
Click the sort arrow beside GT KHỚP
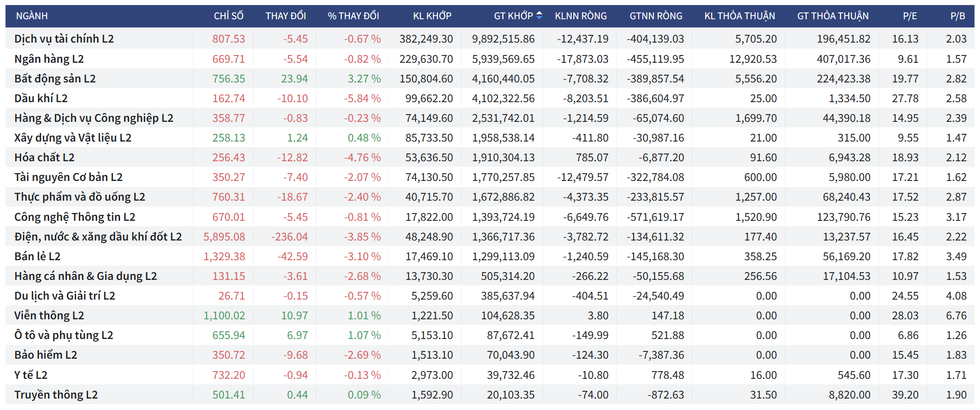[x=539, y=16]
